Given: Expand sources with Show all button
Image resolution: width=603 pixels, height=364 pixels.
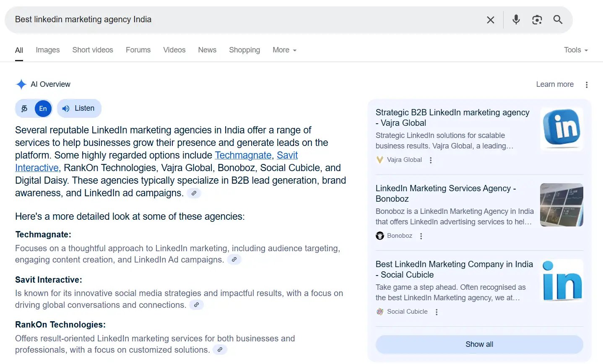Looking at the screenshot, I should point(479,344).
